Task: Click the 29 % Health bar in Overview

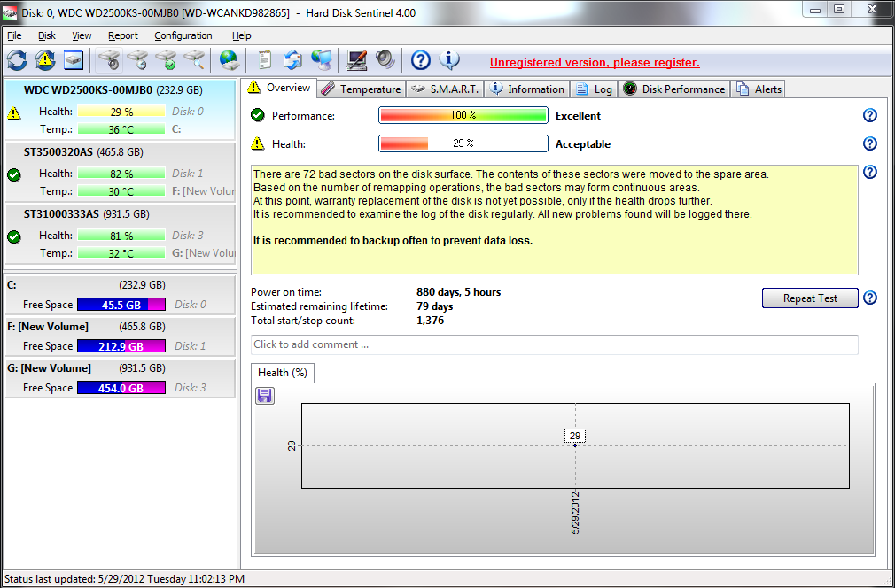Action: pos(463,143)
